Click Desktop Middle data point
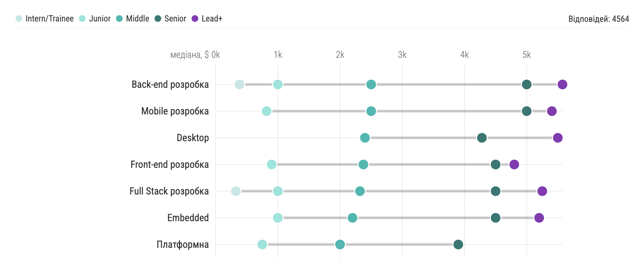644x266 pixels. tap(365, 138)
